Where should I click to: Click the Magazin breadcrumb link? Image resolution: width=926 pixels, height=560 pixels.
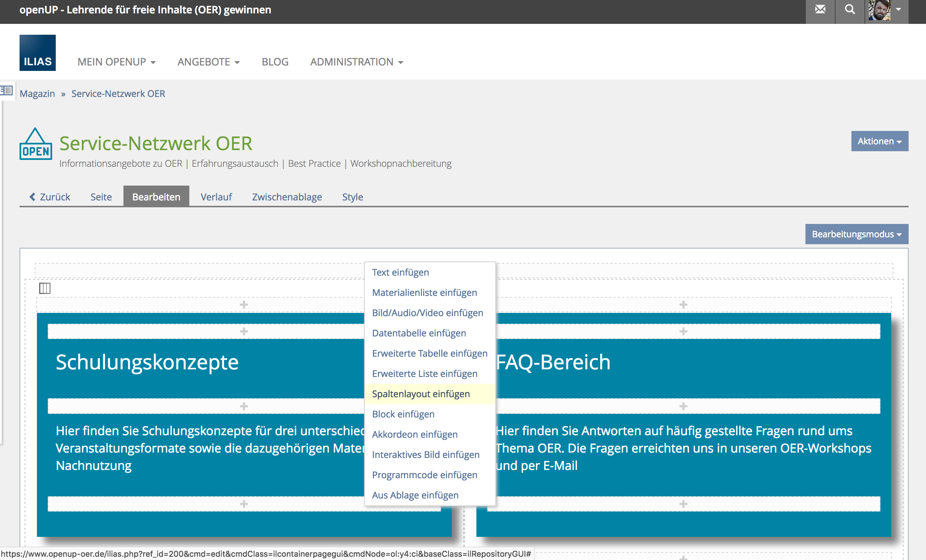click(37, 94)
